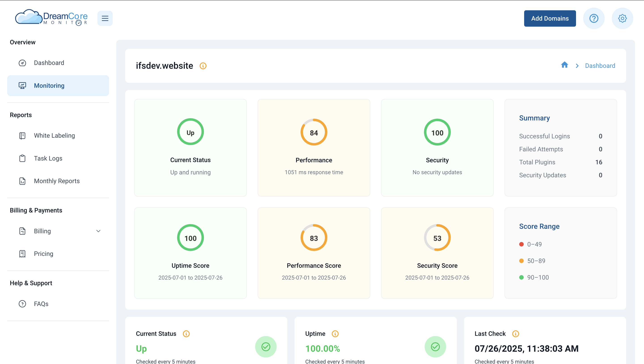Viewport: 644px width, 364px height.
Task: Click the DreamCore Monitor logo
Action: 51,17
